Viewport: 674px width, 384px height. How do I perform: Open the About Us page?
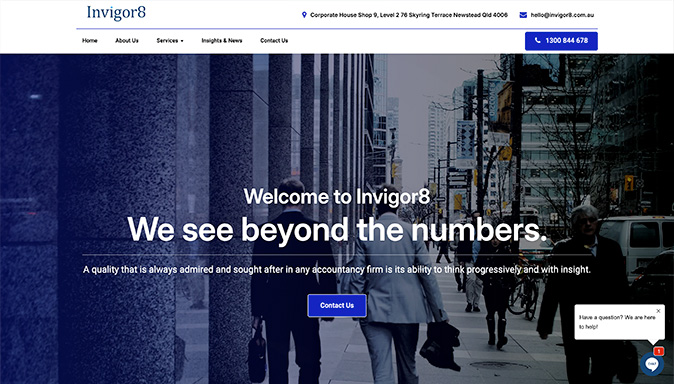127,41
